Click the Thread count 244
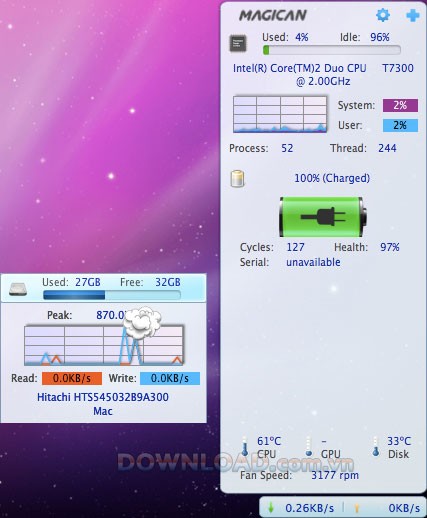This screenshot has height=518, width=427. (x=387, y=148)
